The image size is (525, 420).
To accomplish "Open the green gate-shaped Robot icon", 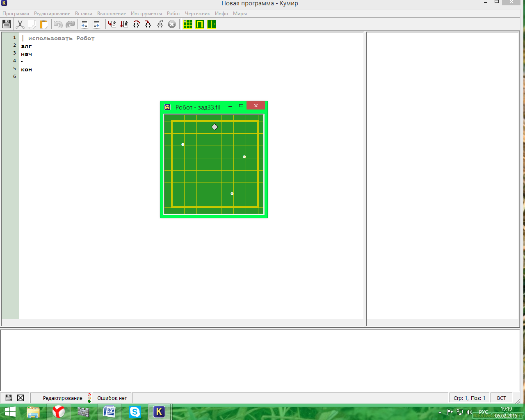I will [x=200, y=24].
